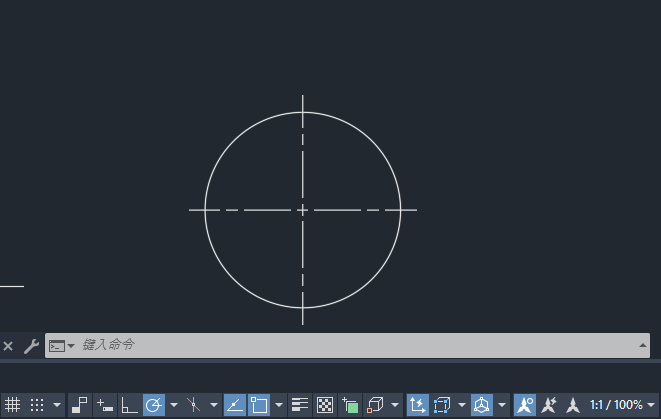Image resolution: width=661 pixels, height=419 pixels.
Task: Toggle Ortho mode
Action: [x=129, y=405]
